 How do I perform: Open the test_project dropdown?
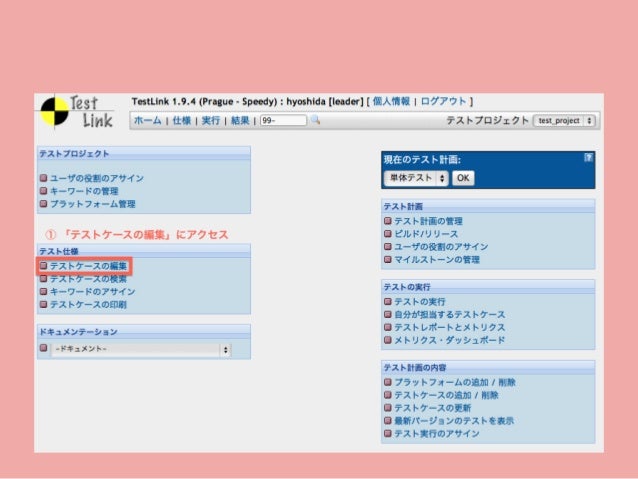coord(565,121)
